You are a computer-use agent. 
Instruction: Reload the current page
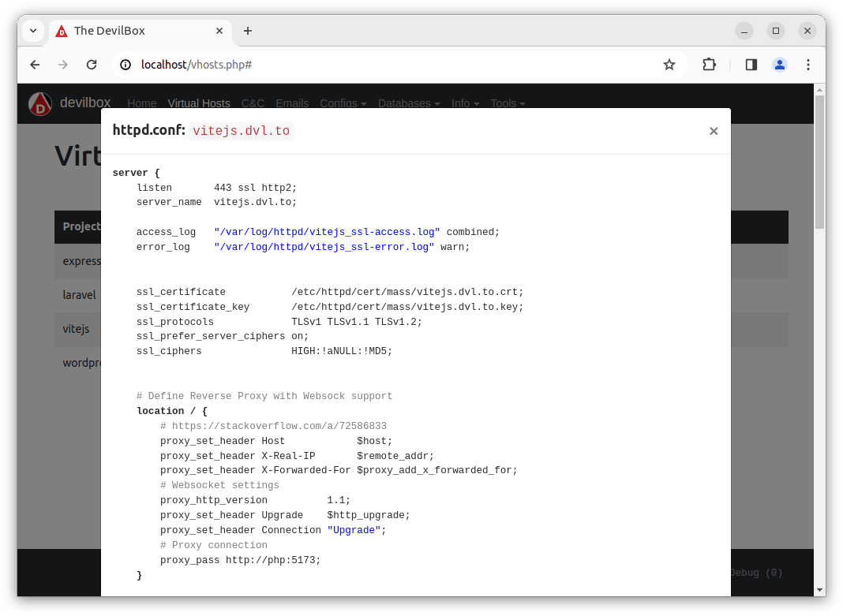click(92, 65)
